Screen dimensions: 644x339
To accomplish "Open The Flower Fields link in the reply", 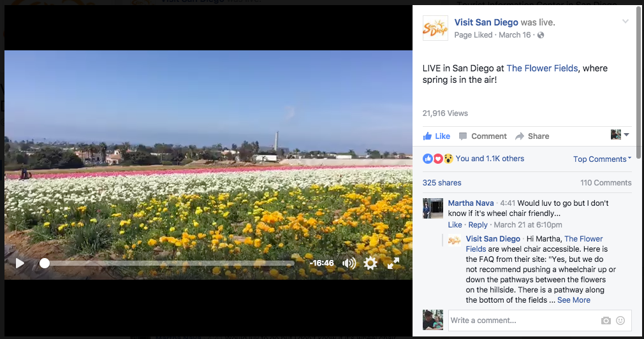I will click(583, 239).
